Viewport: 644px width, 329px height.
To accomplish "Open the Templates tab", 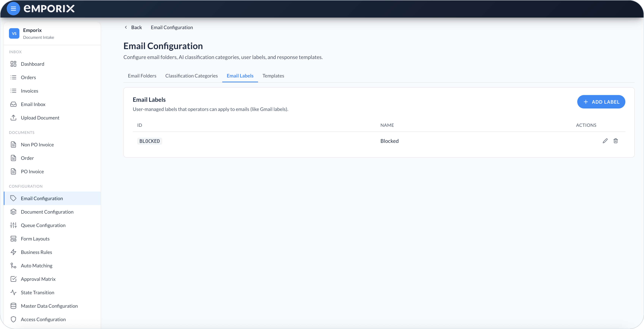I will 273,76.
